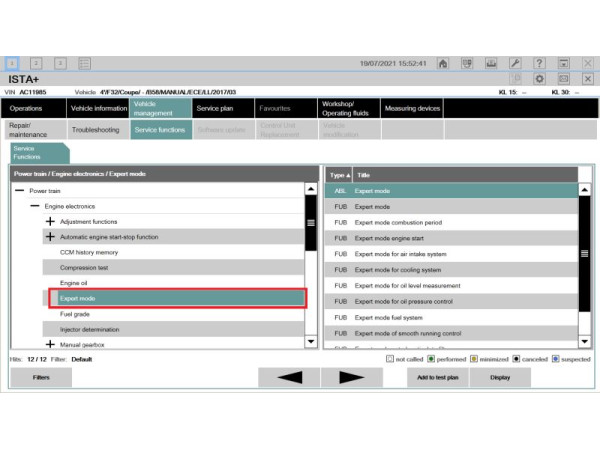The image size is (600, 450).
Task: Expand the Manual gearbox node
Action: (x=50, y=344)
